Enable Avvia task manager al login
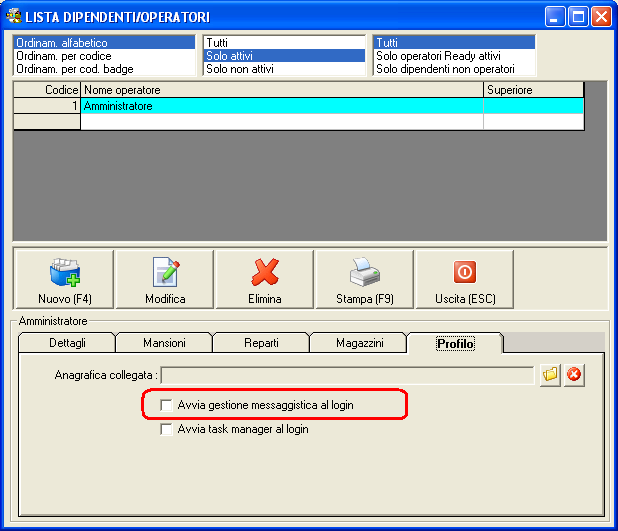The width and height of the screenshot is (618, 531). tap(166, 429)
